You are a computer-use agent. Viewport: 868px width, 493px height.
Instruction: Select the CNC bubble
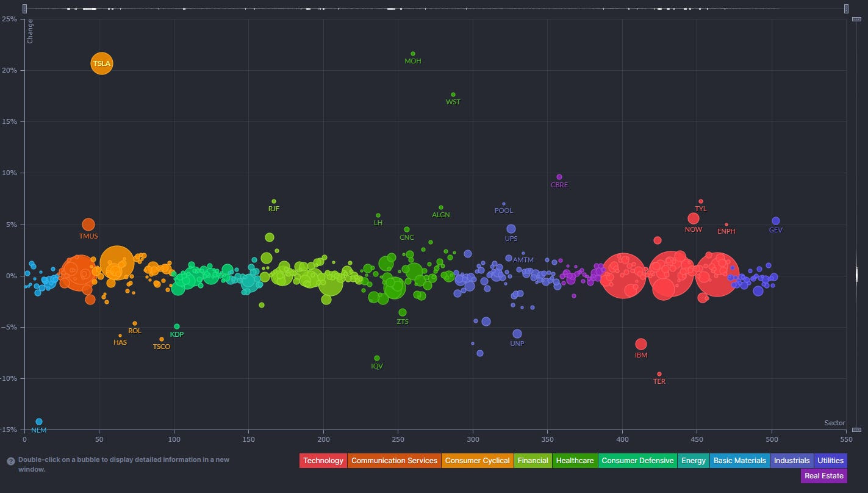pyautogui.click(x=407, y=229)
